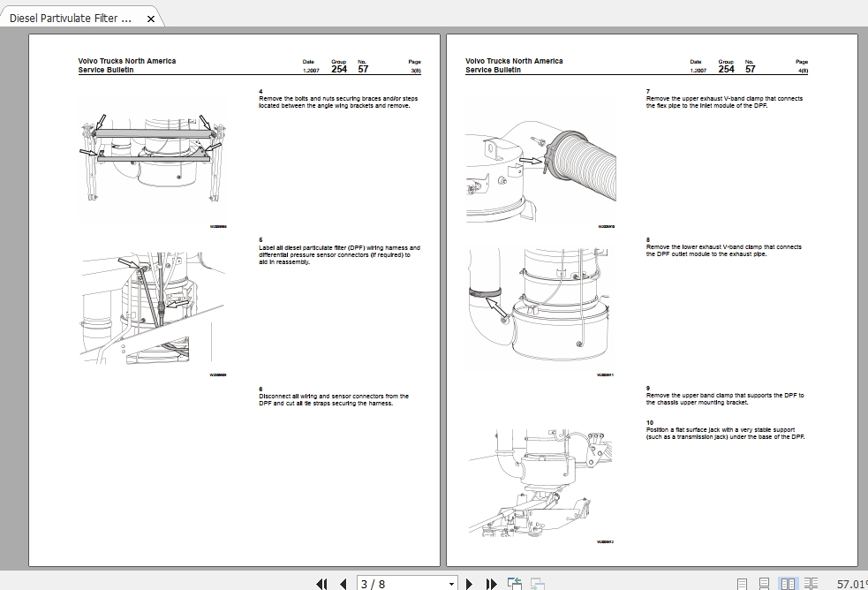Screen dimensions: 868x590
Task: Go forward using the next view icon
Action: 536,584
